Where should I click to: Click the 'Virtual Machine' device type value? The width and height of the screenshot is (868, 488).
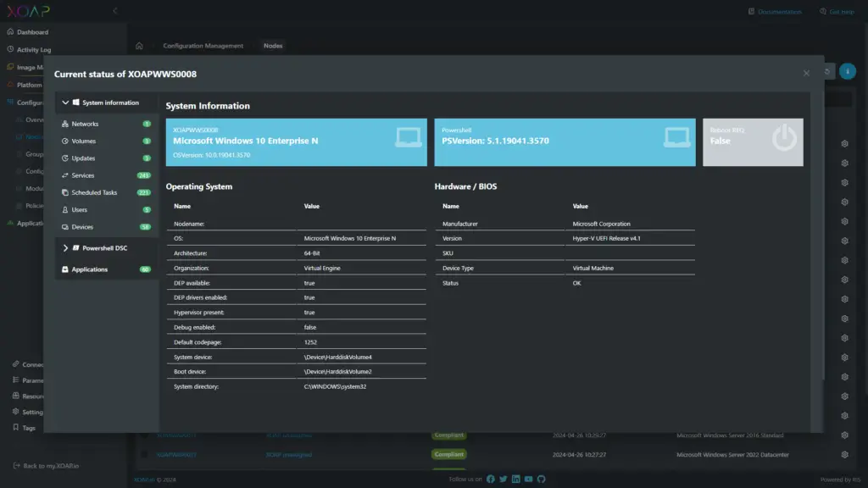593,269
